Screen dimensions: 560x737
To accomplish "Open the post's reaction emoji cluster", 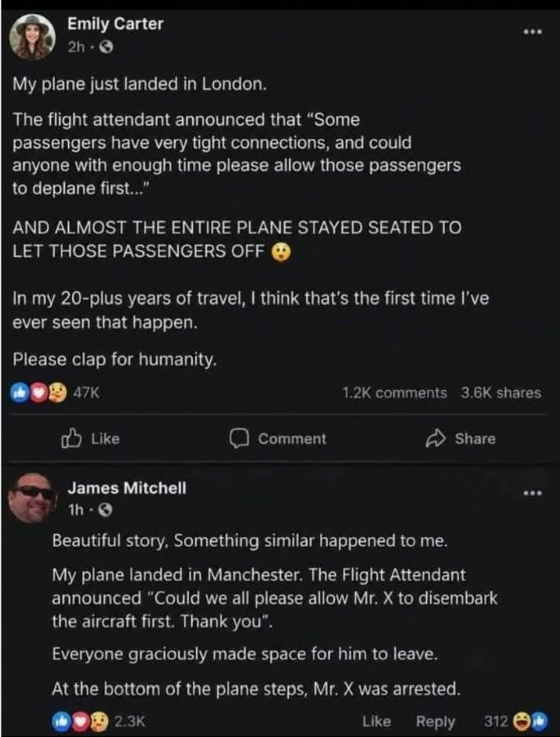I will coord(39,393).
